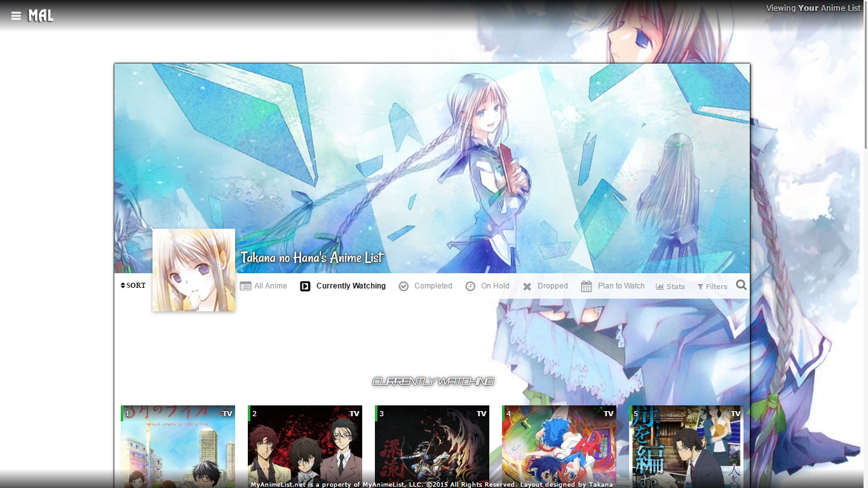Switch to the Completed tab
The image size is (868, 488).
pyautogui.click(x=433, y=286)
